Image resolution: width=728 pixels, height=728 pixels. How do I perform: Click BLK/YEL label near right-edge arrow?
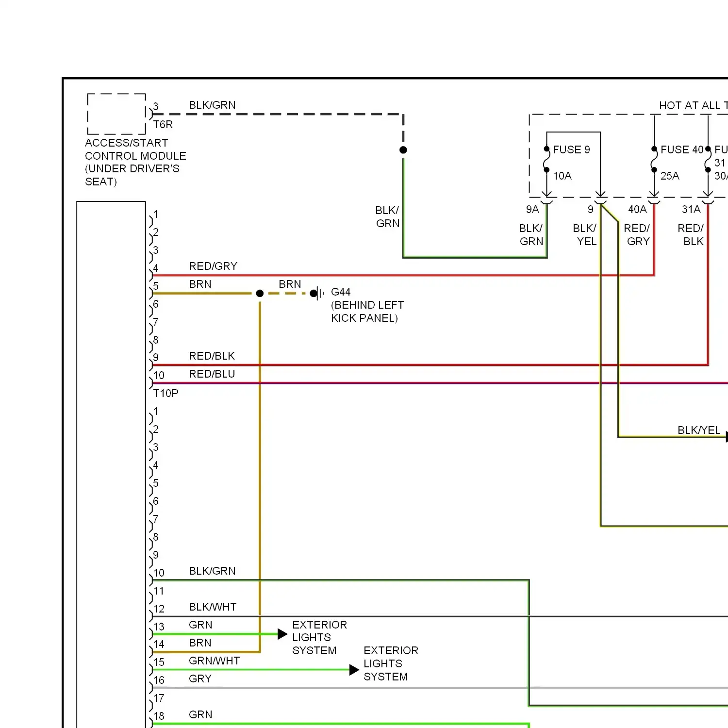(x=699, y=430)
